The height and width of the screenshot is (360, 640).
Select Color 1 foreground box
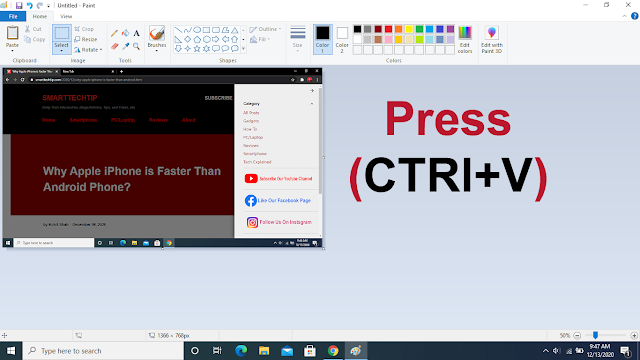322,39
